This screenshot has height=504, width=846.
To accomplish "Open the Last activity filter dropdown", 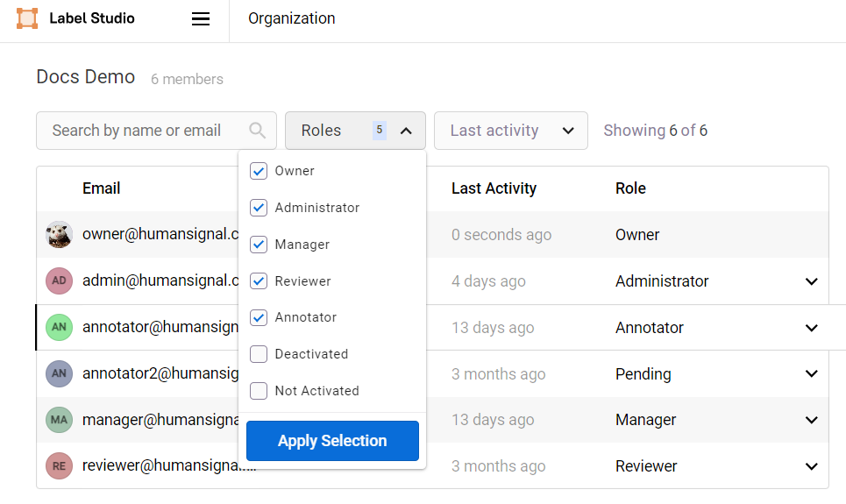I will [510, 131].
